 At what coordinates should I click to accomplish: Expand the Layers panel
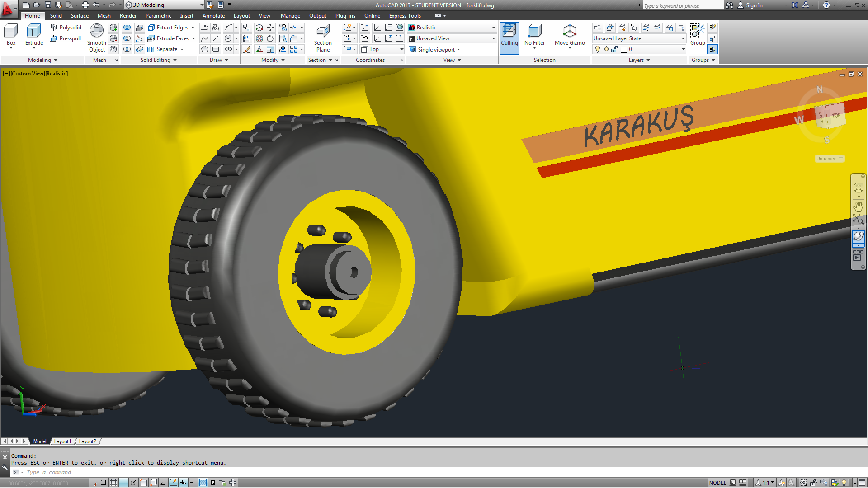pyautogui.click(x=639, y=60)
